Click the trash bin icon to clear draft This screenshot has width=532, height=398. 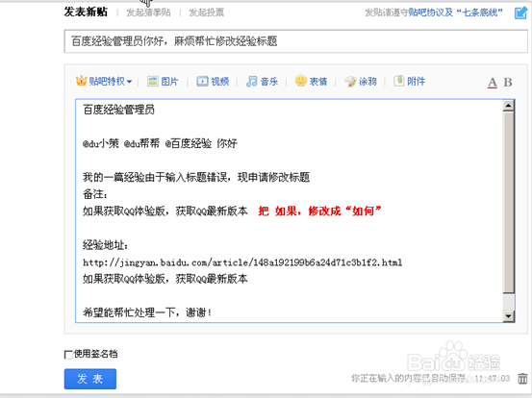pyautogui.click(x=522, y=379)
